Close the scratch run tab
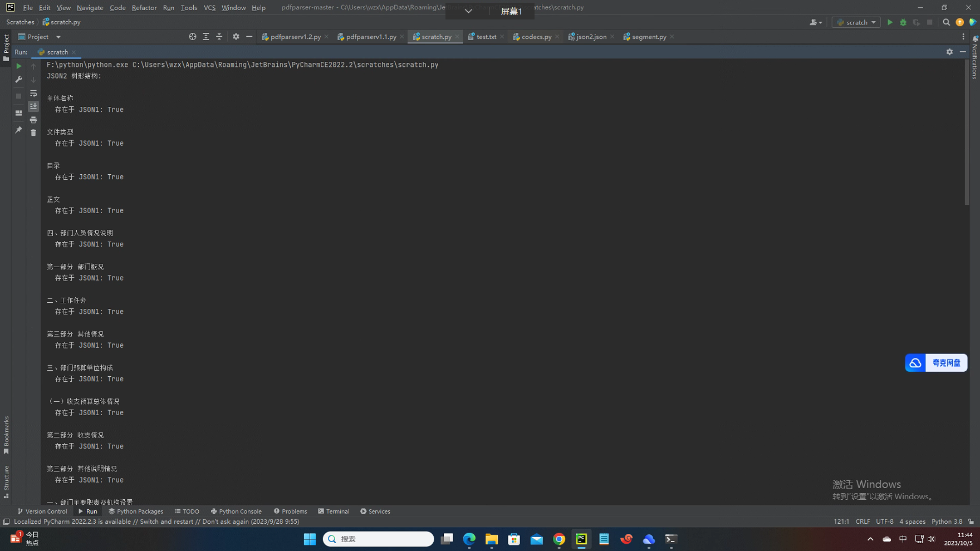This screenshot has width=980, height=551. click(x=73, y=52)
